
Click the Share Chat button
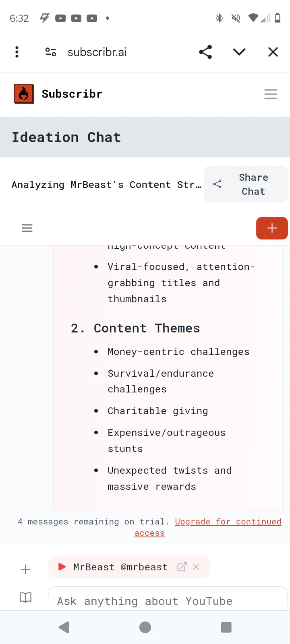(246, 184)
